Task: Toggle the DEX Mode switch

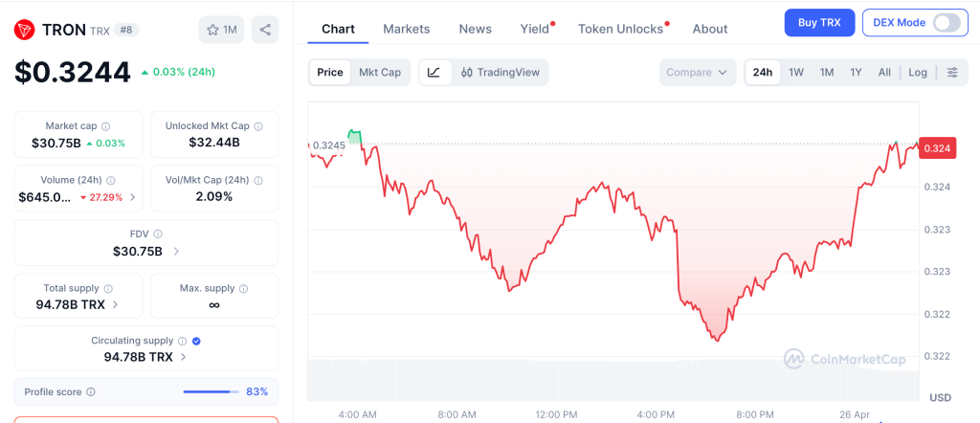Action: click(946, 22)
